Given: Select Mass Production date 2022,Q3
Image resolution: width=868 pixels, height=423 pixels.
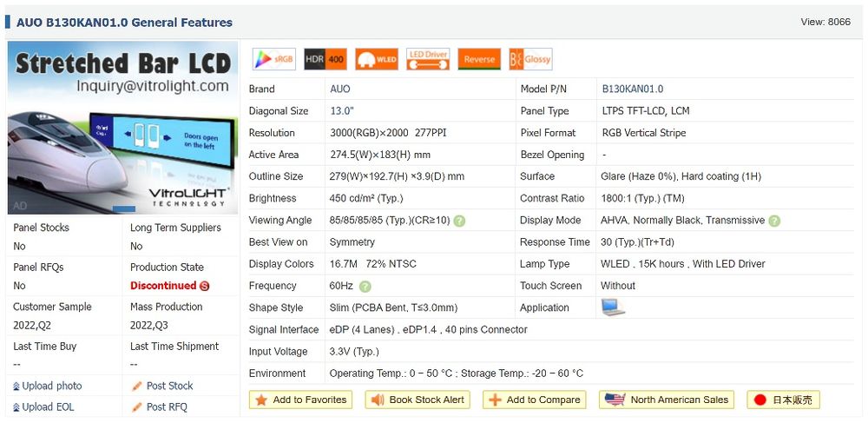Looking at the screenshot, I should [x=149, y=326].
